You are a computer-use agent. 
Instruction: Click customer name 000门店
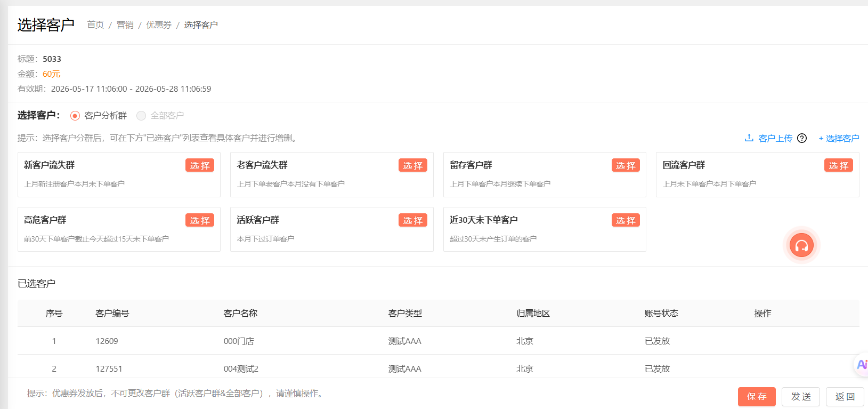pyautogui.click(x=239, y=341)
